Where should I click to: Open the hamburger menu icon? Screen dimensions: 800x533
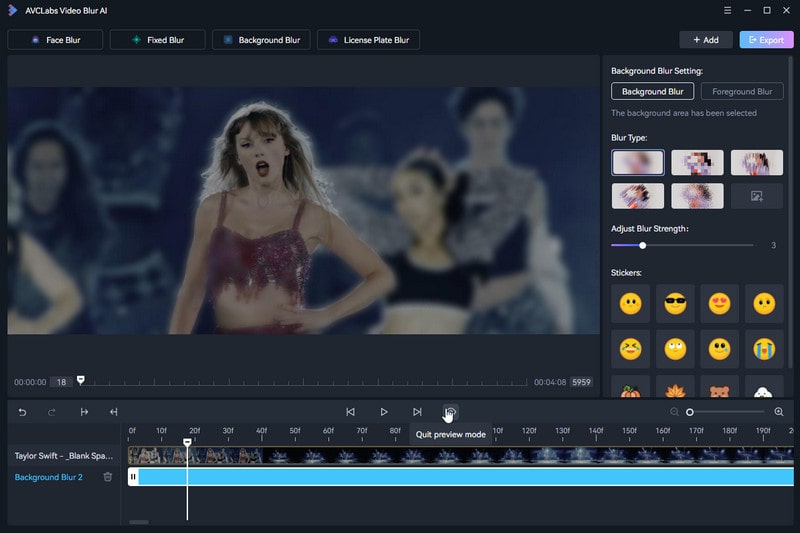pos(728,10)
